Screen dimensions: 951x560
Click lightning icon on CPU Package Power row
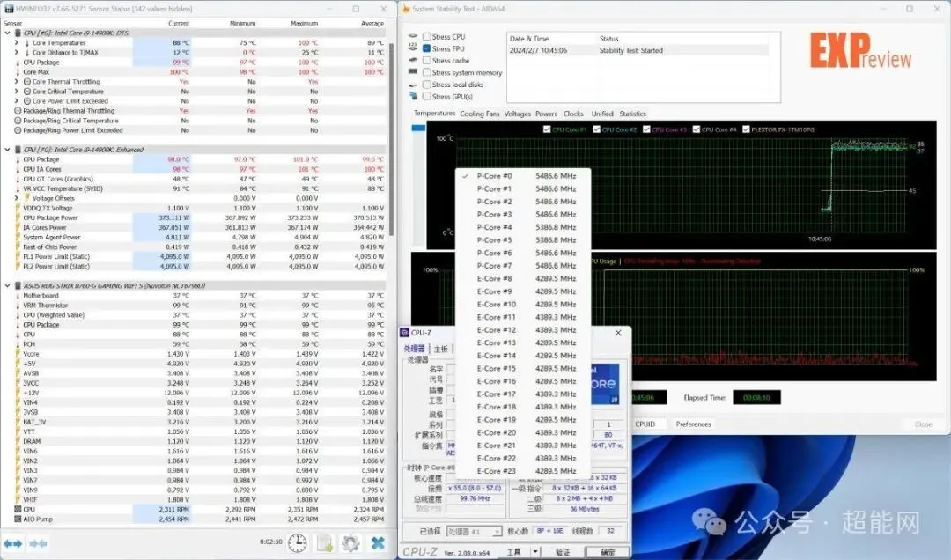(x=18, y=217)
